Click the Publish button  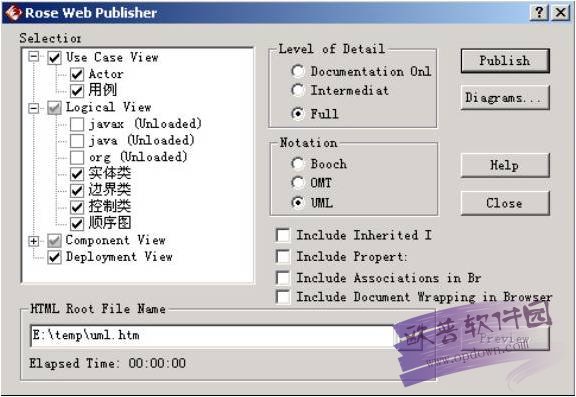(x=505, y=61)
